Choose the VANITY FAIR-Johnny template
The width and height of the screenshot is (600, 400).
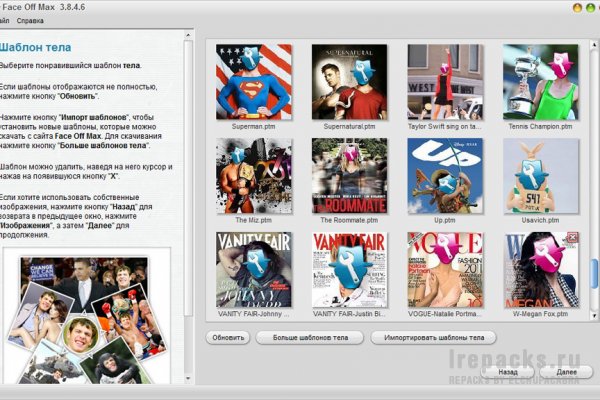[254, 269]
